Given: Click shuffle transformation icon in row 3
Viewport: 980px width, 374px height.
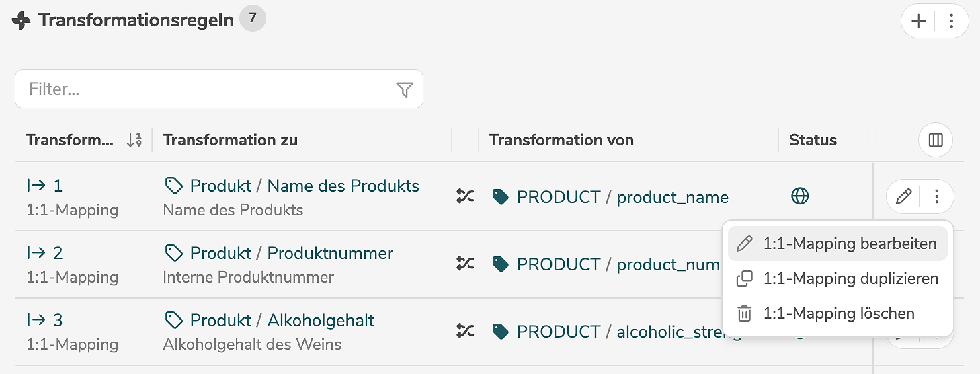Looking at the screenshot, I should (465, 331).
